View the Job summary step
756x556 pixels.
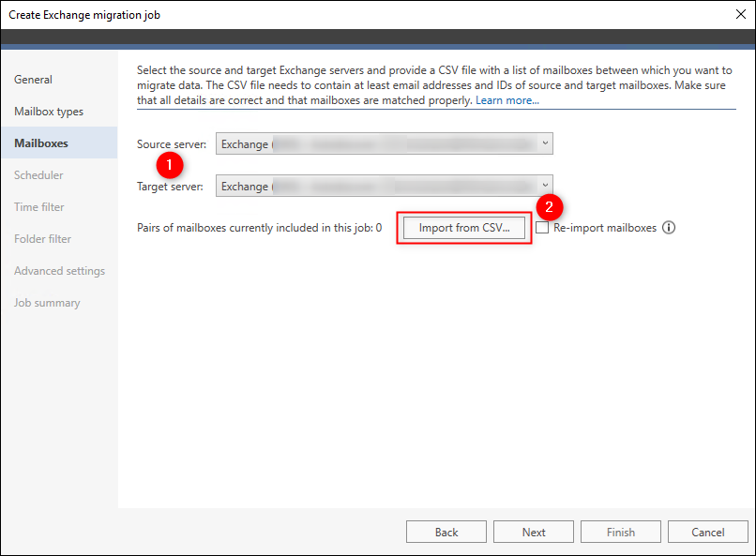click(x=47, y=303)
